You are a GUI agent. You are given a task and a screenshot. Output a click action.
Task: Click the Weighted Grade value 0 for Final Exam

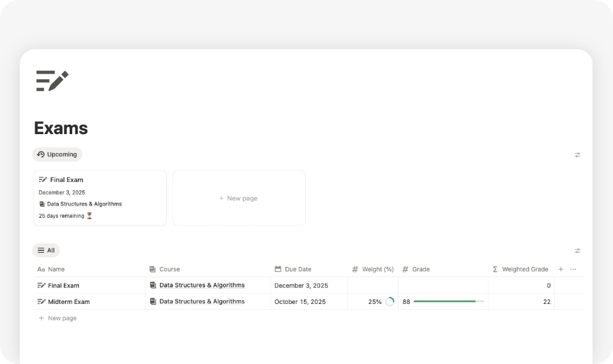pos(549,286)
